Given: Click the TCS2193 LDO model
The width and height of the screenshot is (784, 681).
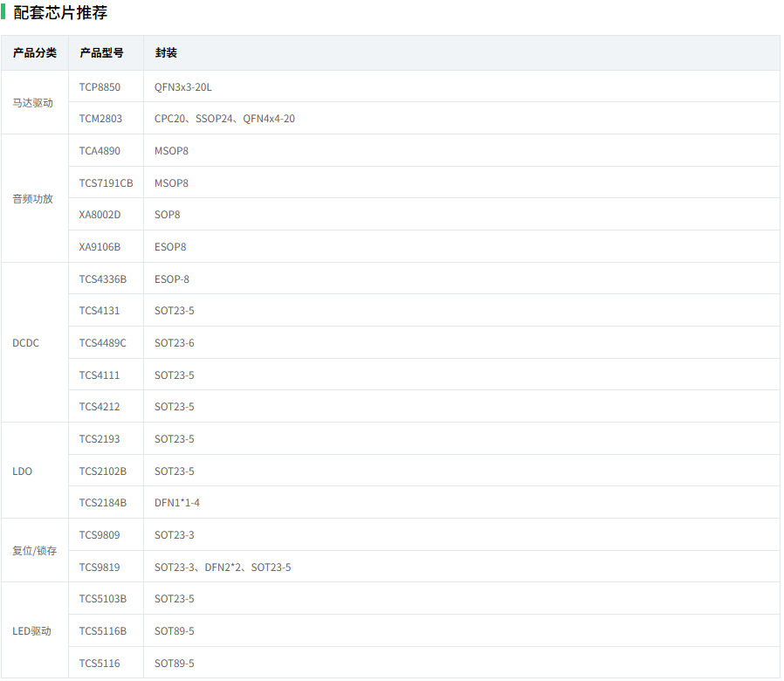Looking at the screenshot, I should point(100,439).
